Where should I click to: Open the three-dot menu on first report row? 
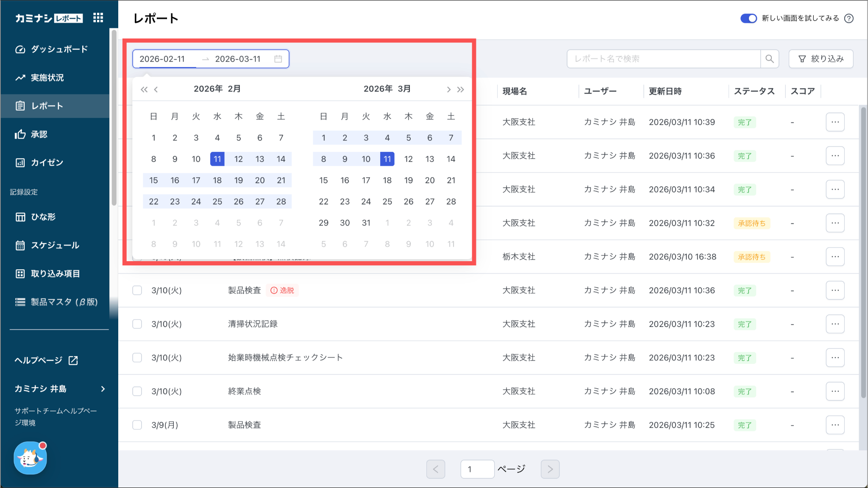(x=835, y=122)
